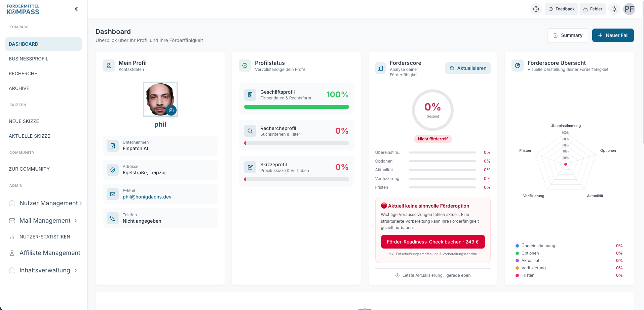Screen dimensions: 644x310
Task: Click the Telefon phone icon
Action: (113, 218)
